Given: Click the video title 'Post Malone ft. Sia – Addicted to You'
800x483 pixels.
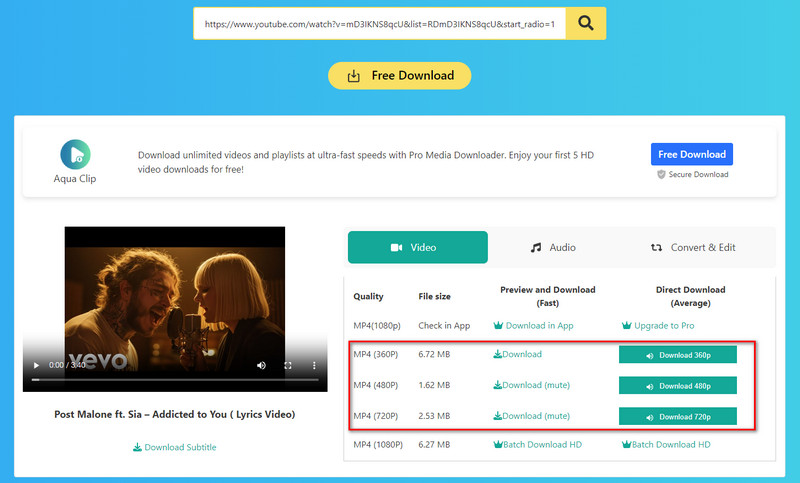Looking at the screenshot, I should tap(175, 414).
